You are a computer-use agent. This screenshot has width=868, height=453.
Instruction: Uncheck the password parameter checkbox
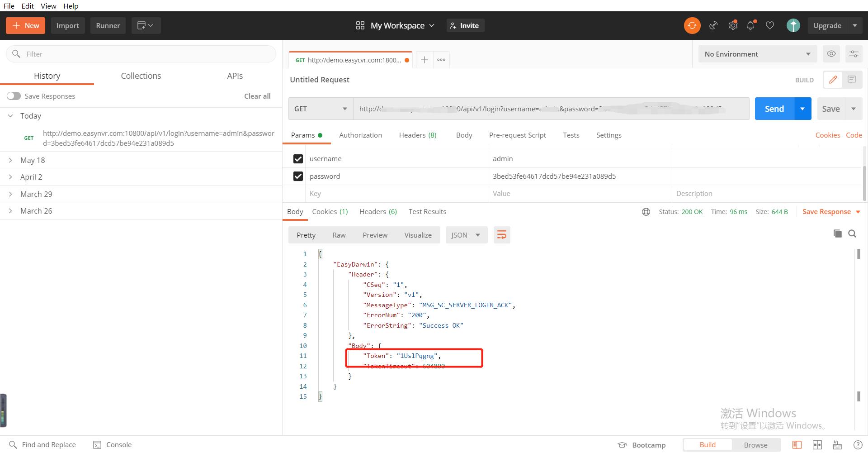(x=298, y=176)
